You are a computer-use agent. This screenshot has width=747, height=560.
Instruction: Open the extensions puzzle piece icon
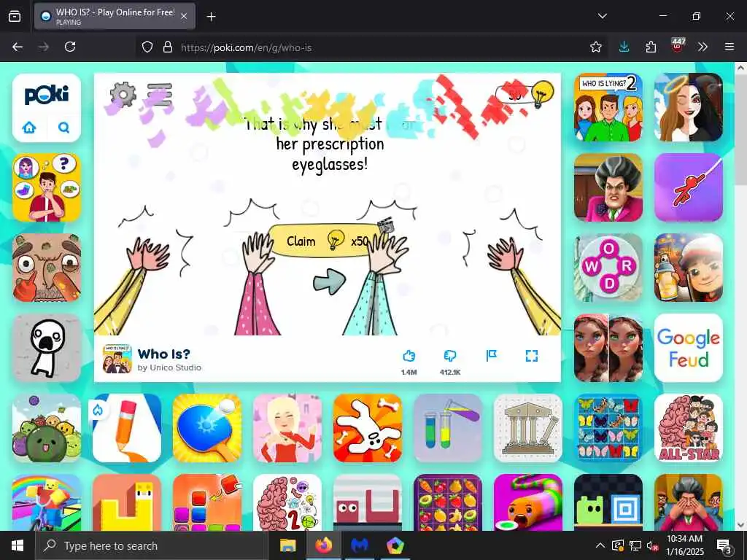(x=651, y=47)
